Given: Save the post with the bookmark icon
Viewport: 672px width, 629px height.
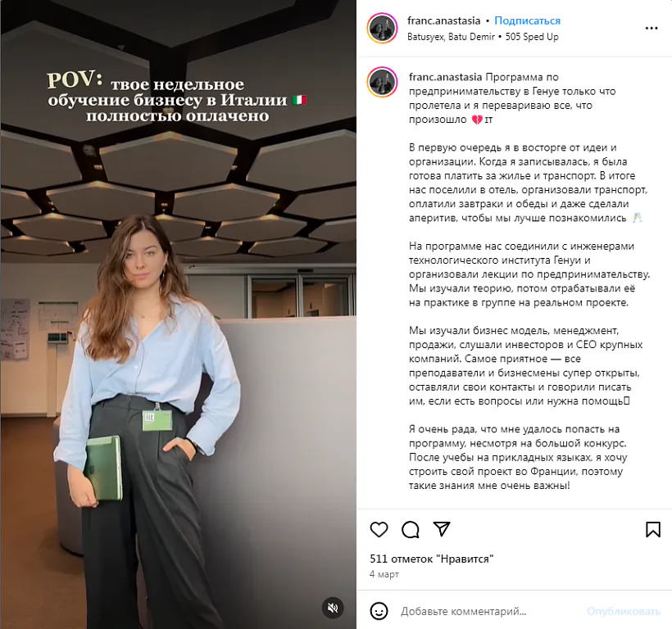Looking at the screenshot, I should (652, 530).
